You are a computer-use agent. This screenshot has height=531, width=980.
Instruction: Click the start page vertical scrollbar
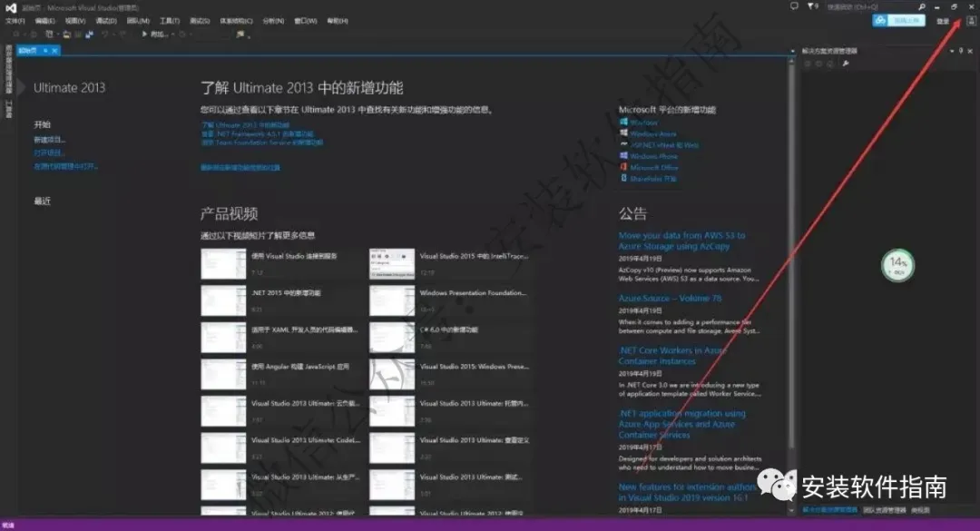(792, 255)
